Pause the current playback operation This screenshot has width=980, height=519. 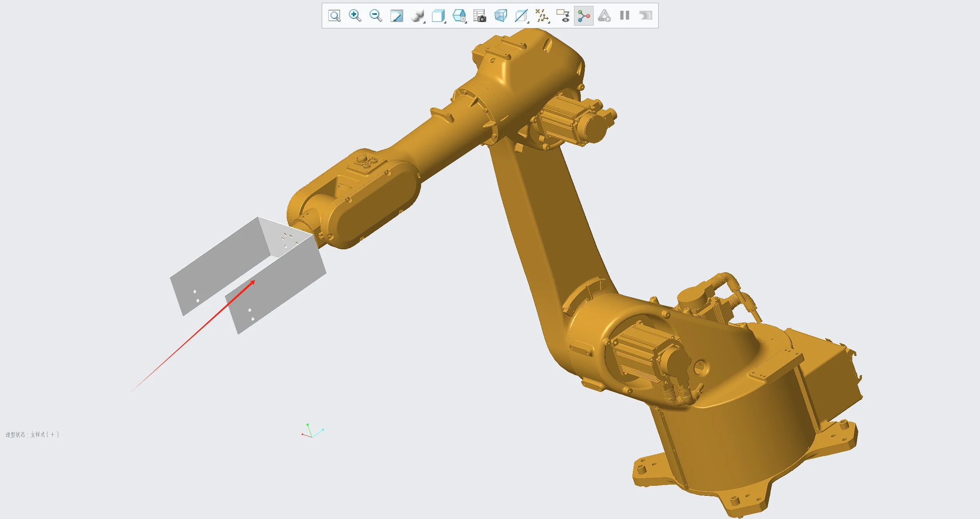pyautogui.click(x=625, y=15)
